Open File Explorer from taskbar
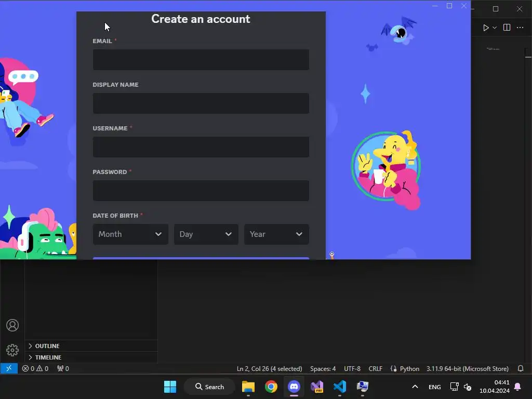 click(x=248, y=387)
